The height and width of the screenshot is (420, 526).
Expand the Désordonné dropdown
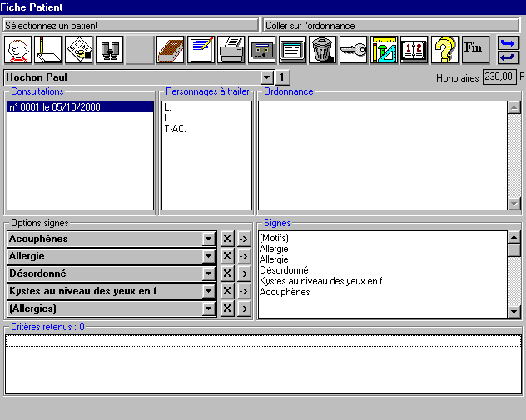[x=209, y=274]
